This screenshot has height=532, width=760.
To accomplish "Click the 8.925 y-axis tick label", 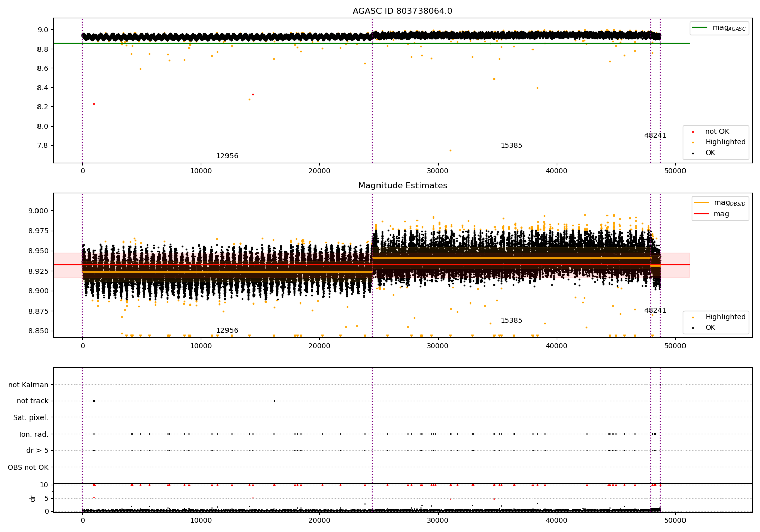I will [x=38, y=271].
